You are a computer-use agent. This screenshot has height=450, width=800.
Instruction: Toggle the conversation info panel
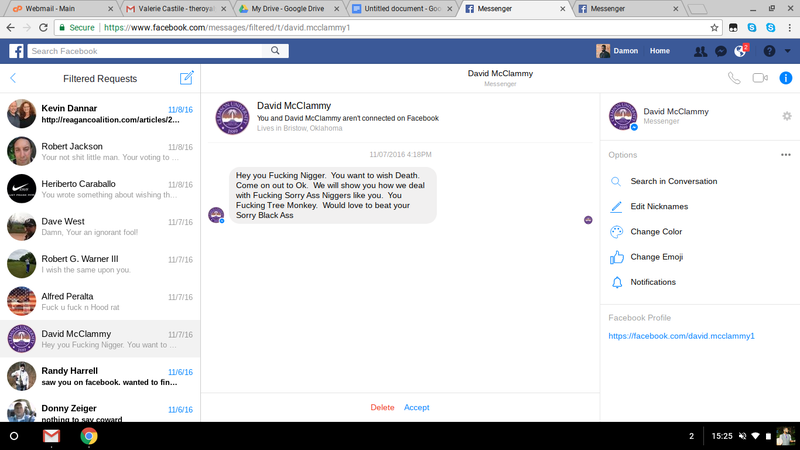[x=786, y=78]
